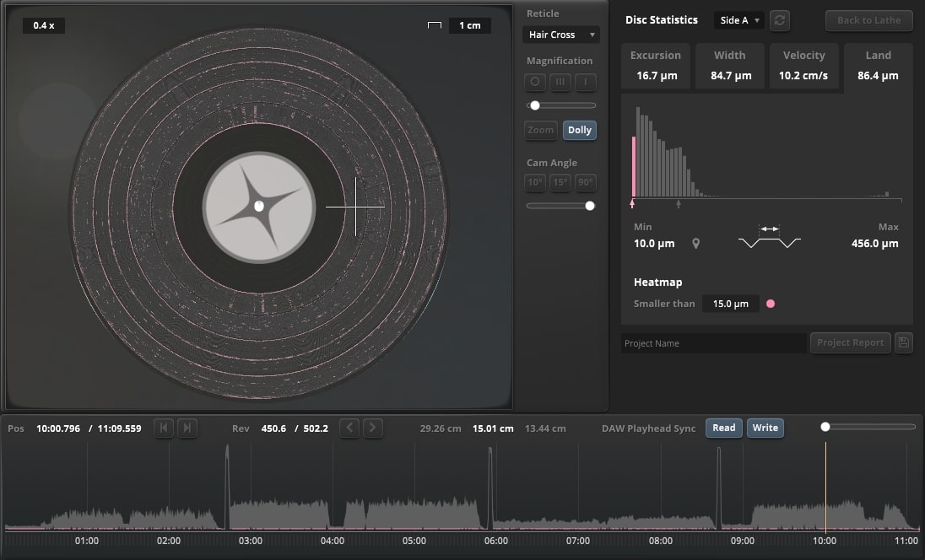This screenshot has width=925, height=560.
Task: Step to the next revolution arrow
Action: pyautogui.click(x=373, y=428)
